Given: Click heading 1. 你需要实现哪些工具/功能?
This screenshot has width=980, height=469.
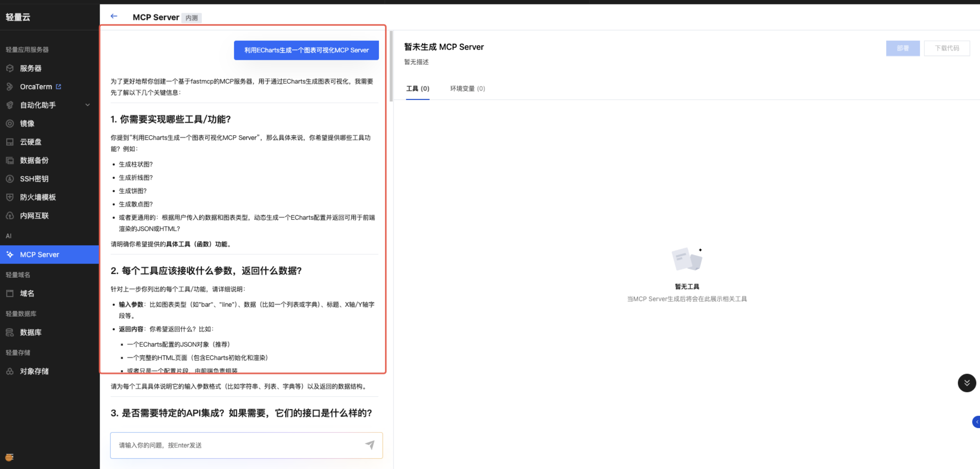Looking at the screenshot, I should (171, 119).
